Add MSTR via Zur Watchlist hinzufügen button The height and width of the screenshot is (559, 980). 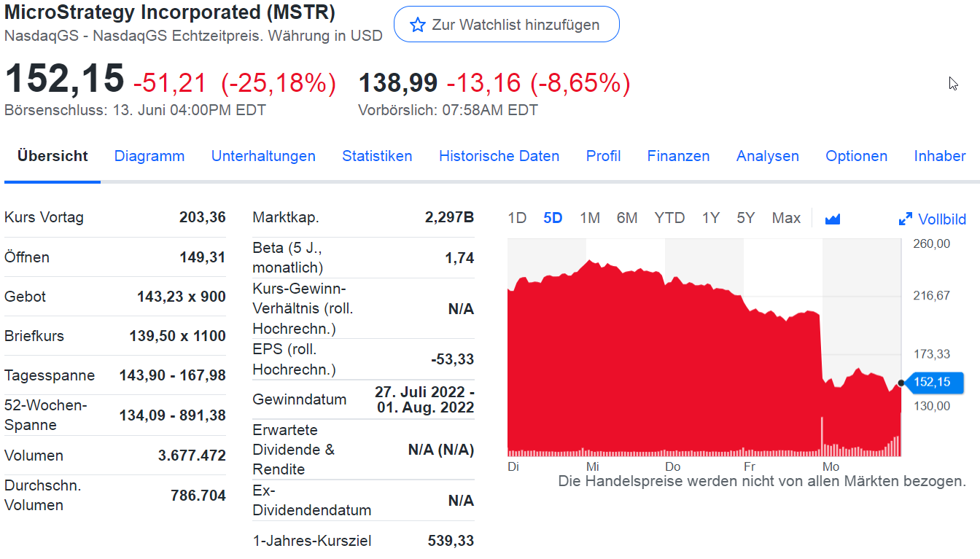coord(506,25)
